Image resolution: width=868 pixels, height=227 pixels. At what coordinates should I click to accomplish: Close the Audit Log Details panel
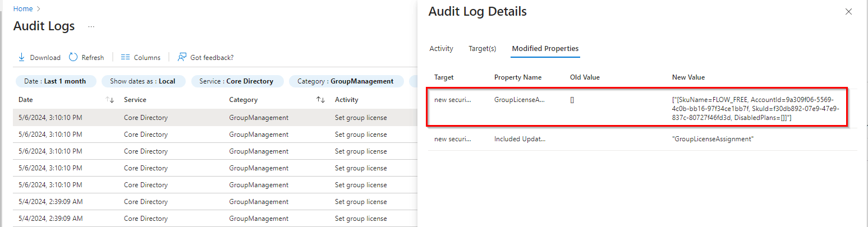(848, 12)
